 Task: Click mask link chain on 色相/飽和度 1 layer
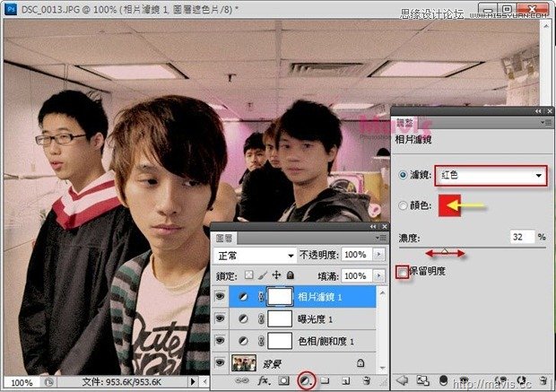click(x=261, y=341)
